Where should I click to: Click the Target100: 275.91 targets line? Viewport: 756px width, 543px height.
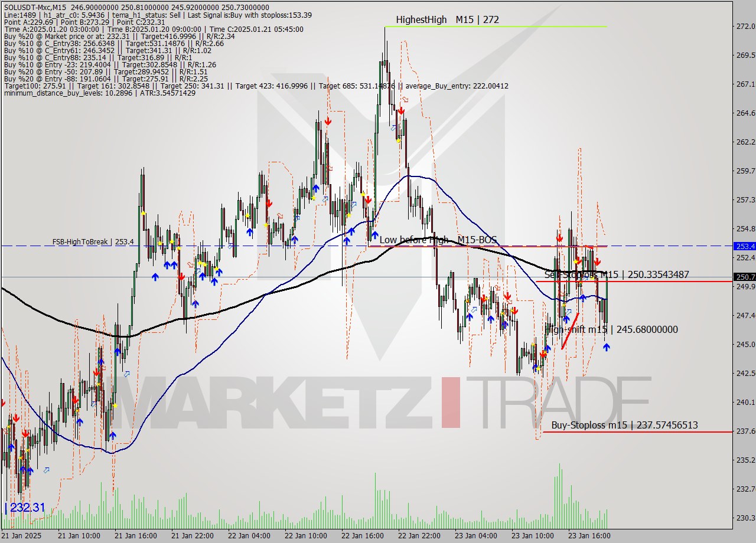coord(256,86)
